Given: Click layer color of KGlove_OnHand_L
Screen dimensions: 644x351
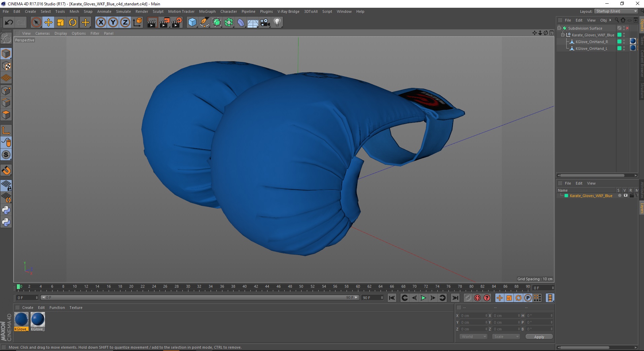Looking at the screenshot, I should [x=619, y=49].
